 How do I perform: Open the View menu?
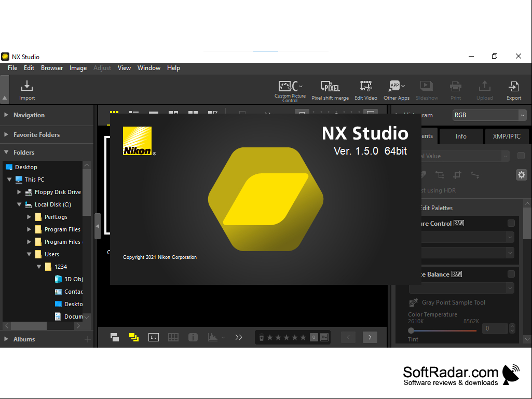[124, 68]
